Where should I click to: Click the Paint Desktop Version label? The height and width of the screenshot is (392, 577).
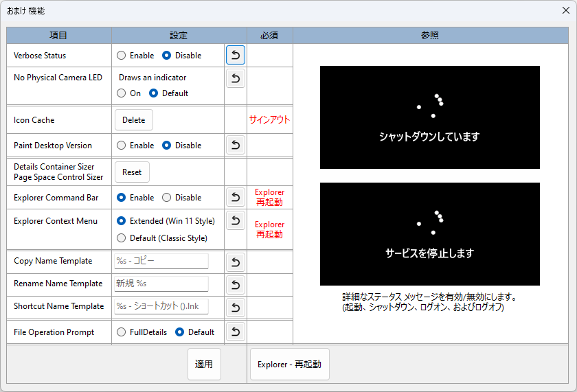click(x=53, y=146)
